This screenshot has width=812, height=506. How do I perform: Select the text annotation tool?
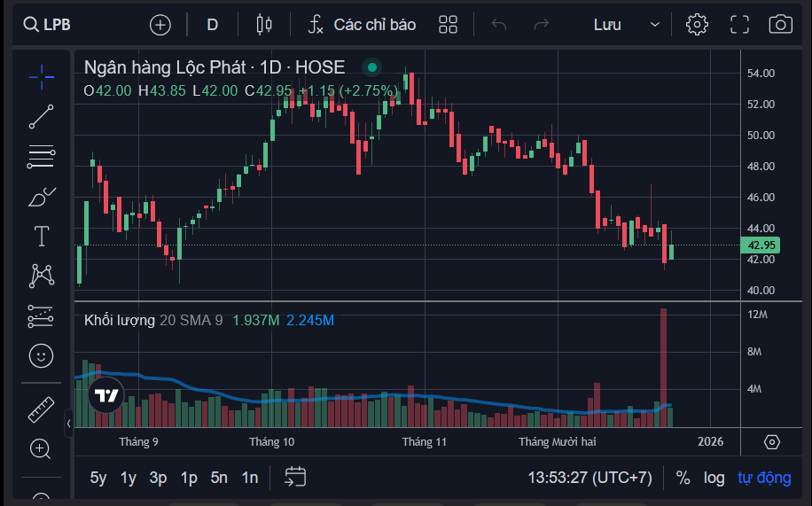point(41,236)
